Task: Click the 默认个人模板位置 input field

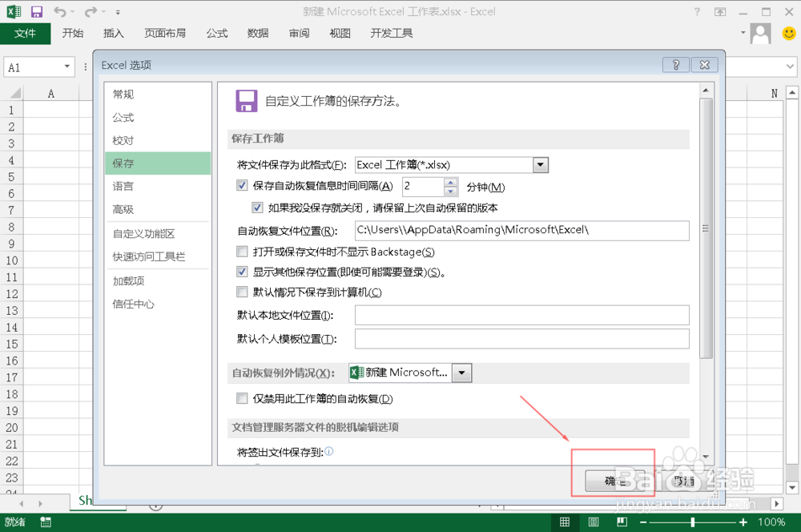Action: point(522,339)
